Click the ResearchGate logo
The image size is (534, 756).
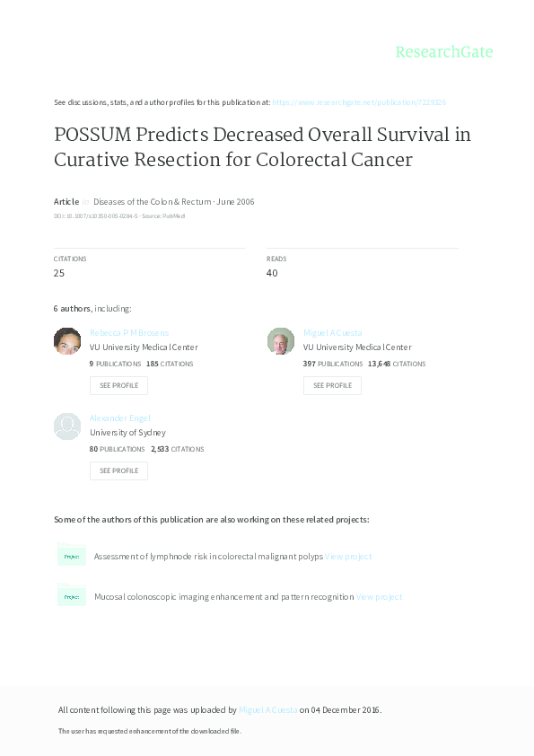pyautogui.click(x=444, y=51)
